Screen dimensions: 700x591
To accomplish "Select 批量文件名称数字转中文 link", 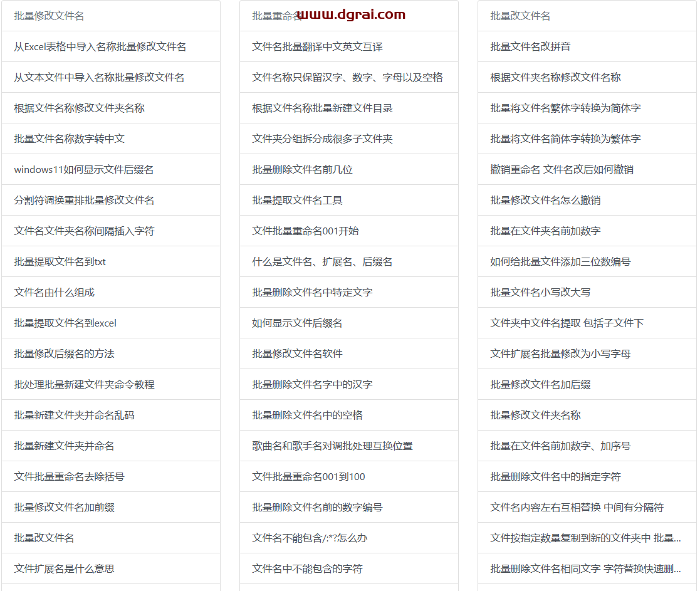I will (x=69, y=139).
